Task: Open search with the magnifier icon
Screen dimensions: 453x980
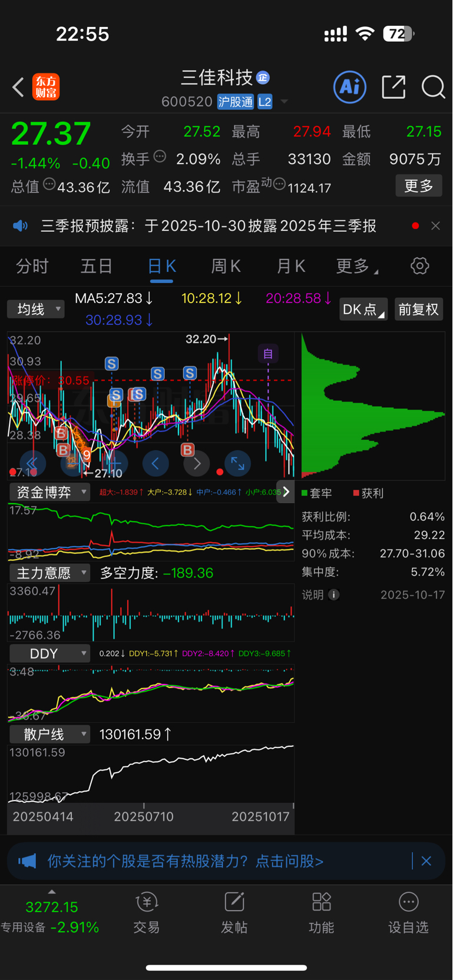Action: pos(433,87)
